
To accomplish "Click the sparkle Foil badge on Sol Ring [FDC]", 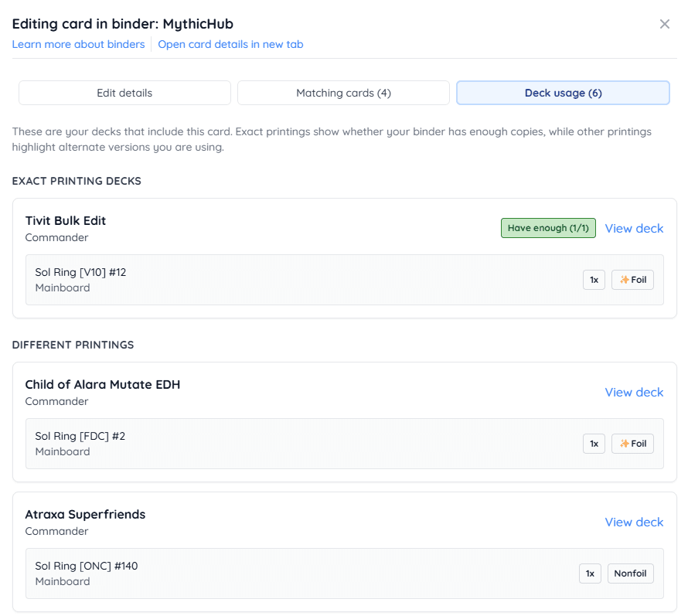I will pyautogui.click(x=632, y=444).
